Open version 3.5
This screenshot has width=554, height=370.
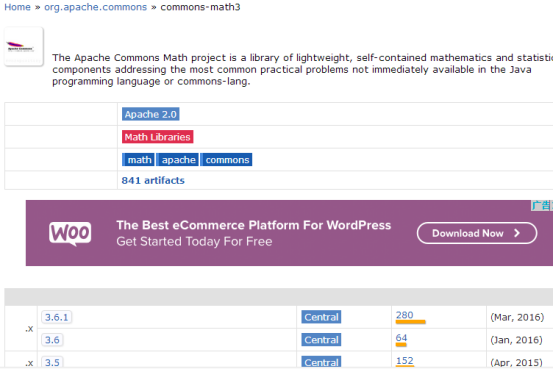coord(52,362)
